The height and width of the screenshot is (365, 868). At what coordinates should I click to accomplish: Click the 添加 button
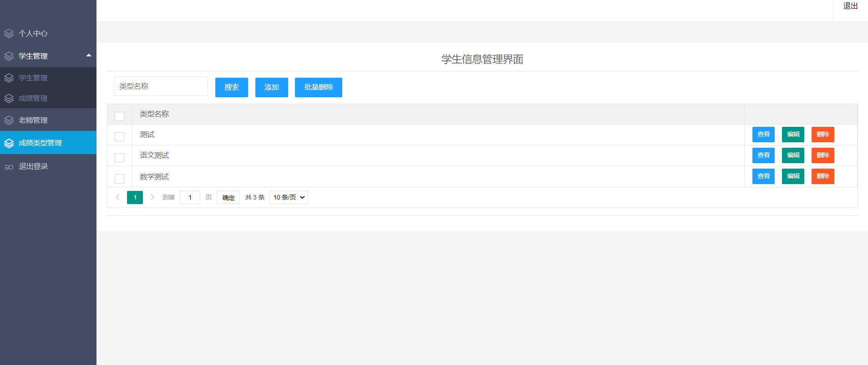pos(272,87)
